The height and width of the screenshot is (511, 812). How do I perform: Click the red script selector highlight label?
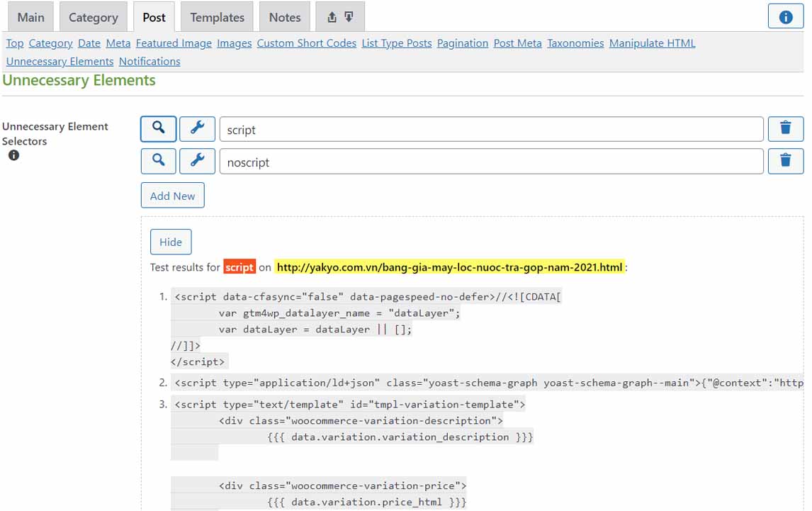click(x=239, y=267)
